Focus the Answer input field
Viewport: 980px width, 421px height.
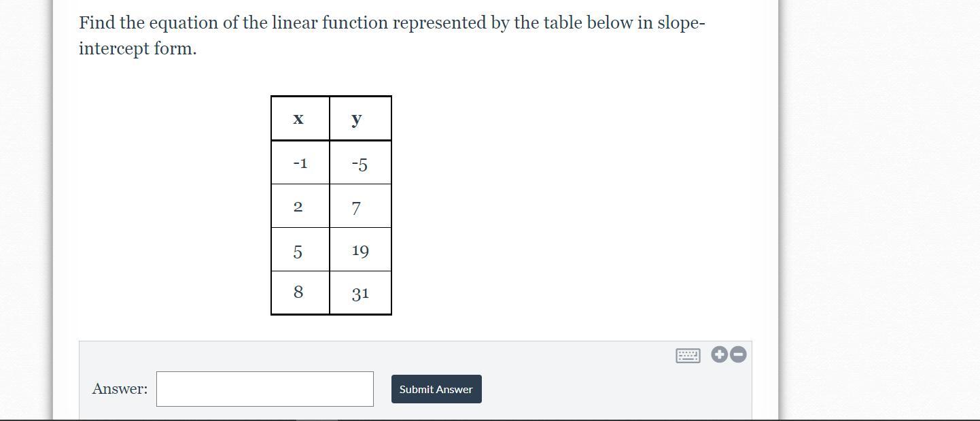tap(264, 389)
